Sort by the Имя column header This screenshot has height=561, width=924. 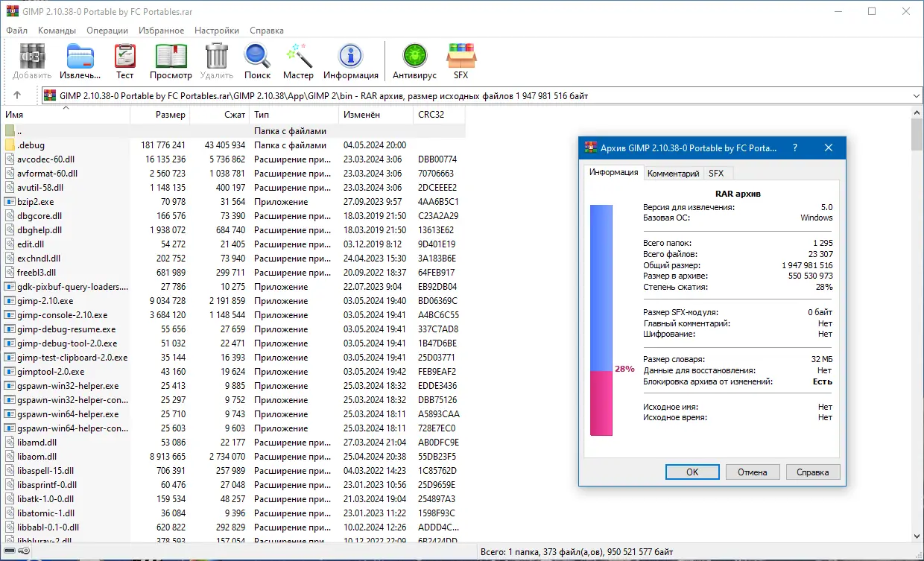coord(66,115)
